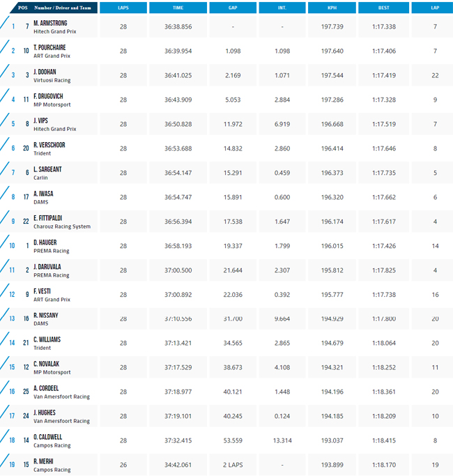Click Hughes' interval 0.124
The height and width of the screenshot is (476, 453).
(x=282, y=416)
